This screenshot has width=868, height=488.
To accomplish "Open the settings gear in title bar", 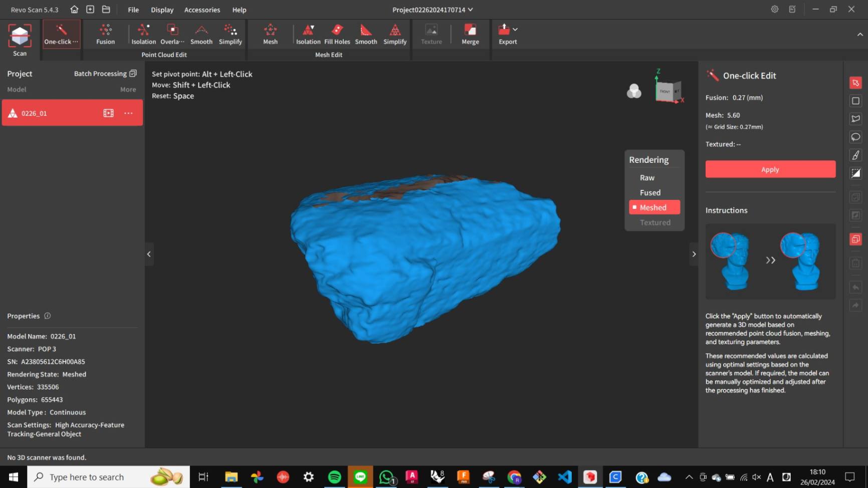I will click(x=775, y=10).
